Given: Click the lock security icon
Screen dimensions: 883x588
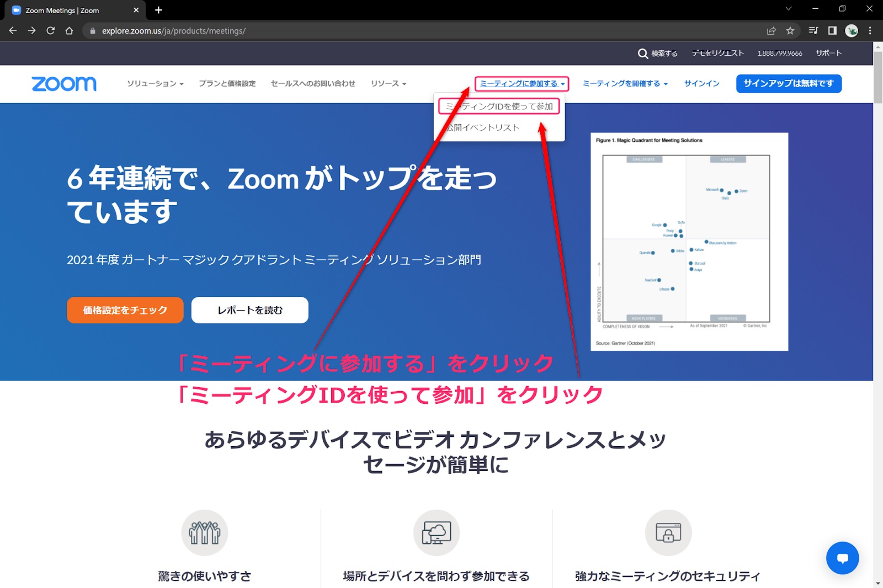Looking at the screenshot, I should (668, 532).
